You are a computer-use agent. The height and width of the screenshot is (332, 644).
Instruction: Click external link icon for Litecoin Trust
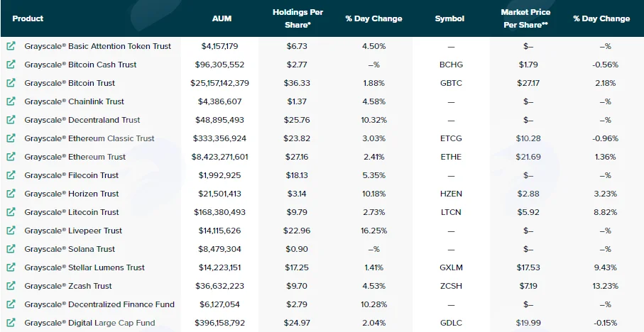tap(11, 212)
